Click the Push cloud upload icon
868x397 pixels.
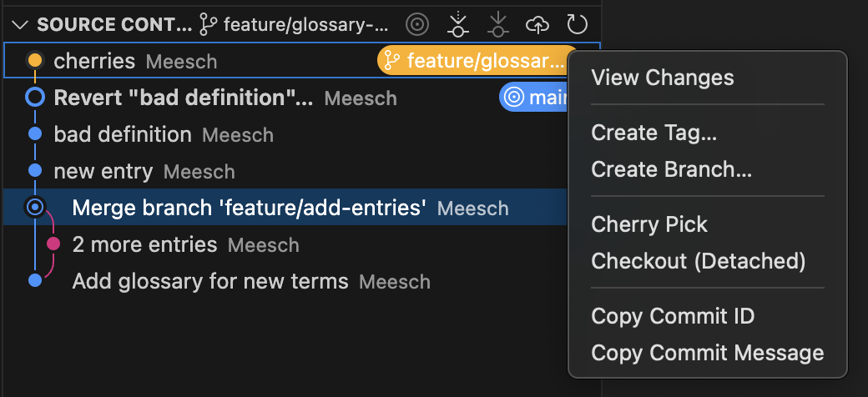(x=537, y=24)
